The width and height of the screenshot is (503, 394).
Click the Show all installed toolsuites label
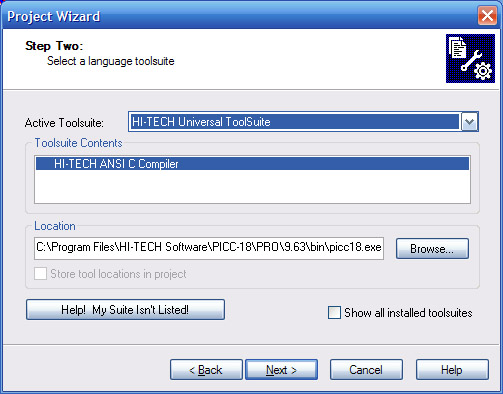408,313
